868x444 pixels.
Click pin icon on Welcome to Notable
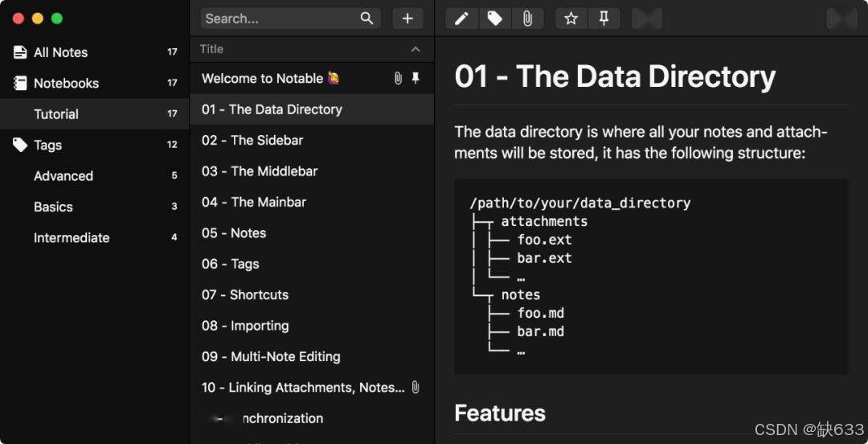pos(416,79)
